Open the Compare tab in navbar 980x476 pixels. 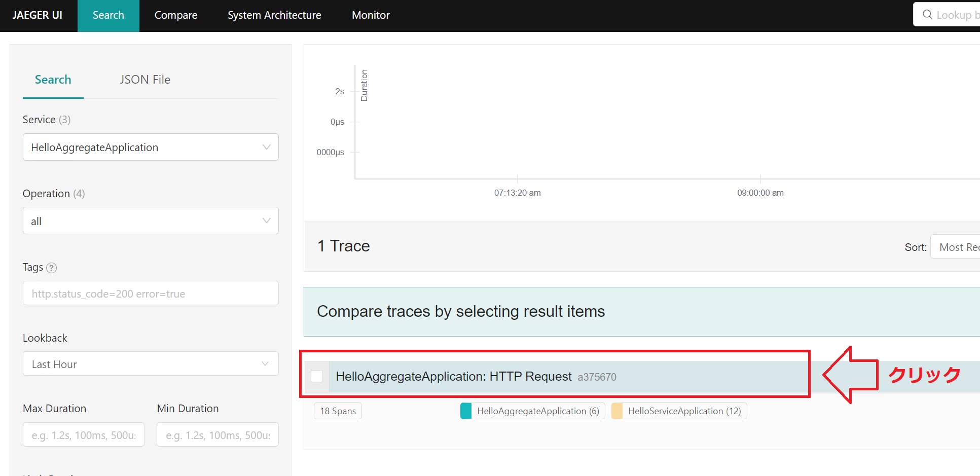pyautogui.click(x=175, y=15)
